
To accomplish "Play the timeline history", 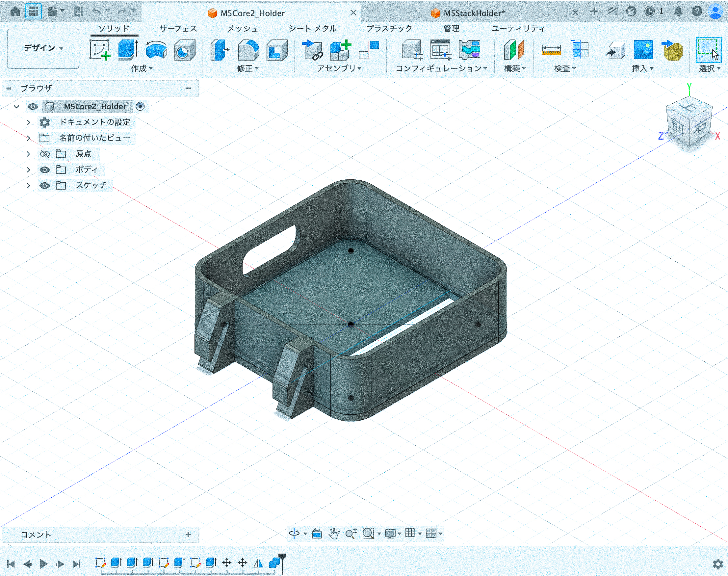I will tap(43, 563).
